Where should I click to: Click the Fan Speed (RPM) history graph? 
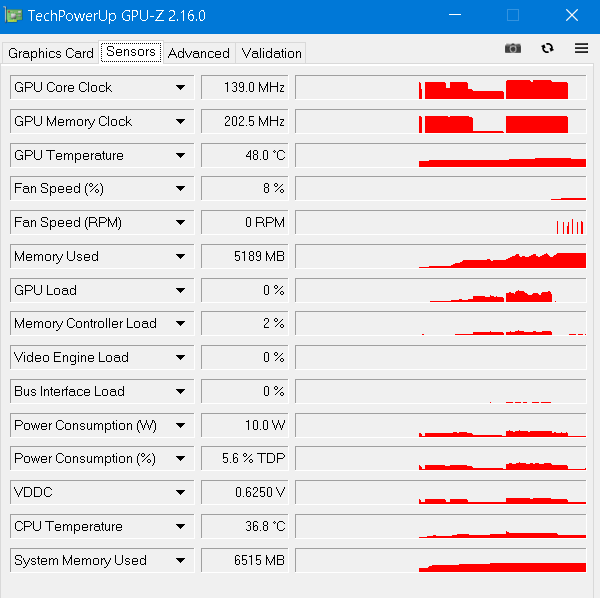pyautogui.click(x=441, y=222)
